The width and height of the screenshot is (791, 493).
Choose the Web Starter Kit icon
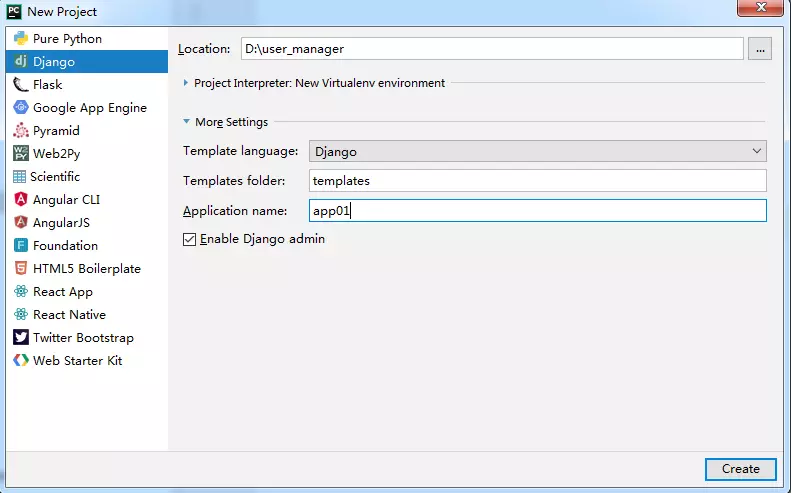click(x=21, y=360)
